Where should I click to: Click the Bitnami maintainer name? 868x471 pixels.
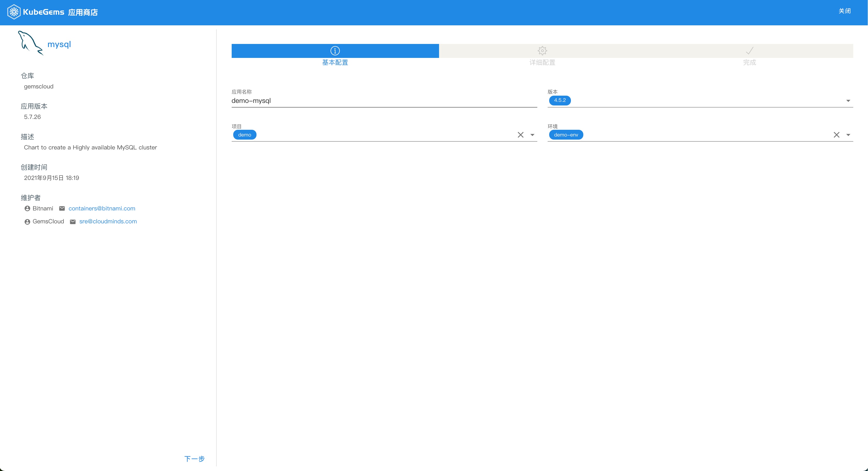tap(43, 209)
